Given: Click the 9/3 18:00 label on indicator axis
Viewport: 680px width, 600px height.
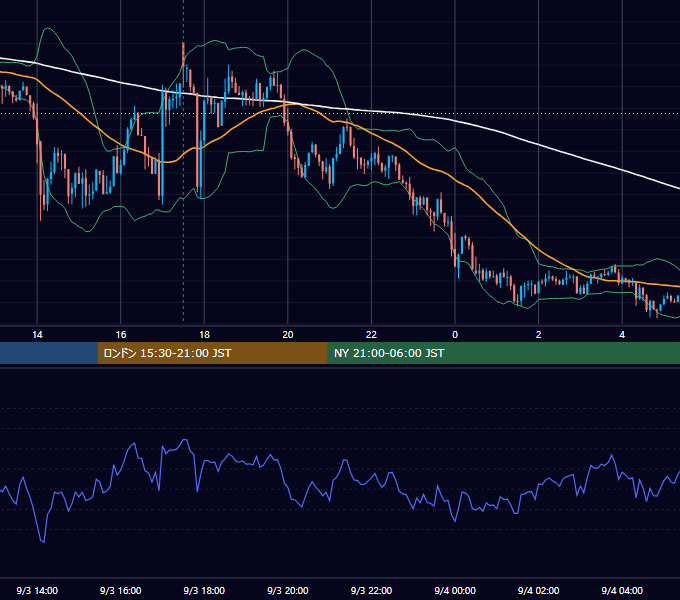Looking at the screenshot, I should pos(204,590).
